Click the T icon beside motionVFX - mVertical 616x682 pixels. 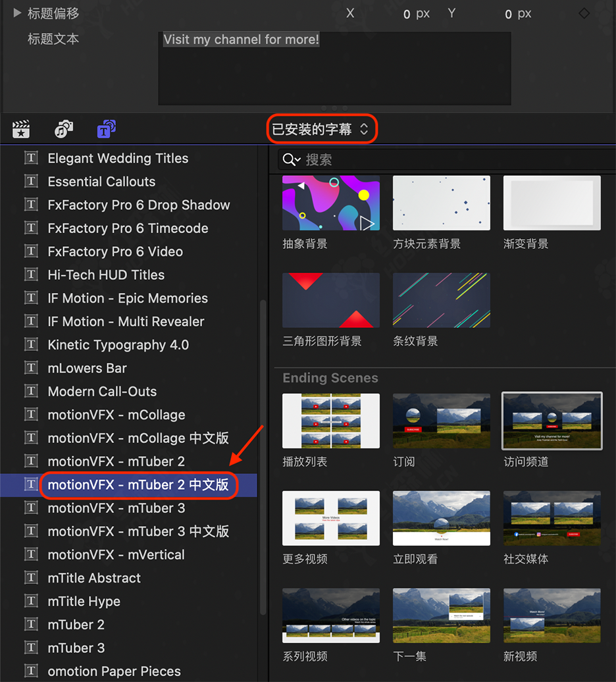[31, 554]
